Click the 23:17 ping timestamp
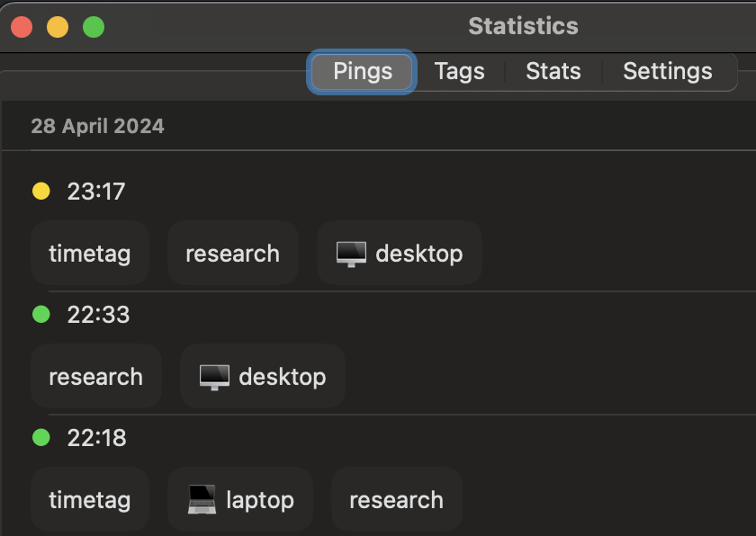This screenshot has height=536, width=756. [96, 192]
